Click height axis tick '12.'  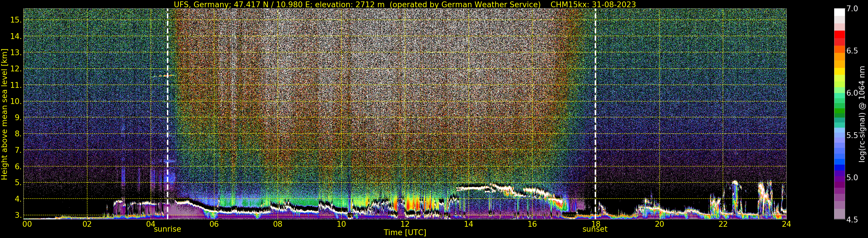[16, 69]
